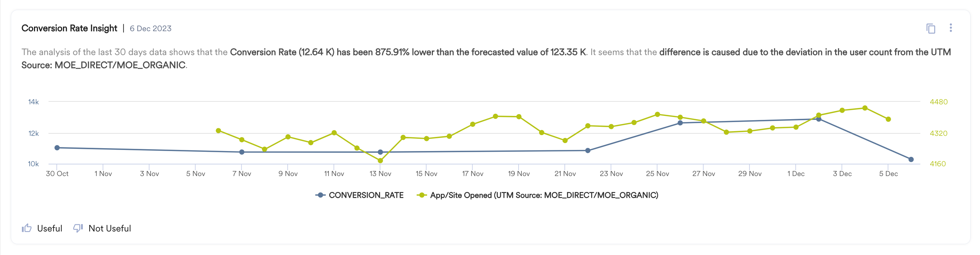Viewport: 980px width, 255px height.
Task: Toggle App/Site Opened legend series
Action: [543, 195]
